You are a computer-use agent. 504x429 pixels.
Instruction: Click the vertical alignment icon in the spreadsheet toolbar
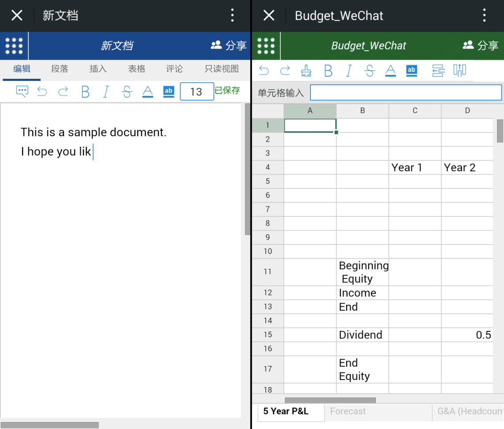click(460, 70)
